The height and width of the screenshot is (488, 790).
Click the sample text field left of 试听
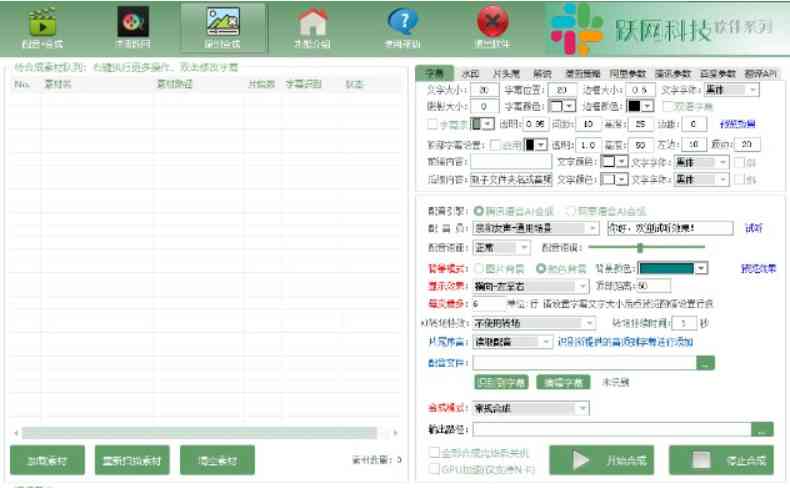coord(670,228)
